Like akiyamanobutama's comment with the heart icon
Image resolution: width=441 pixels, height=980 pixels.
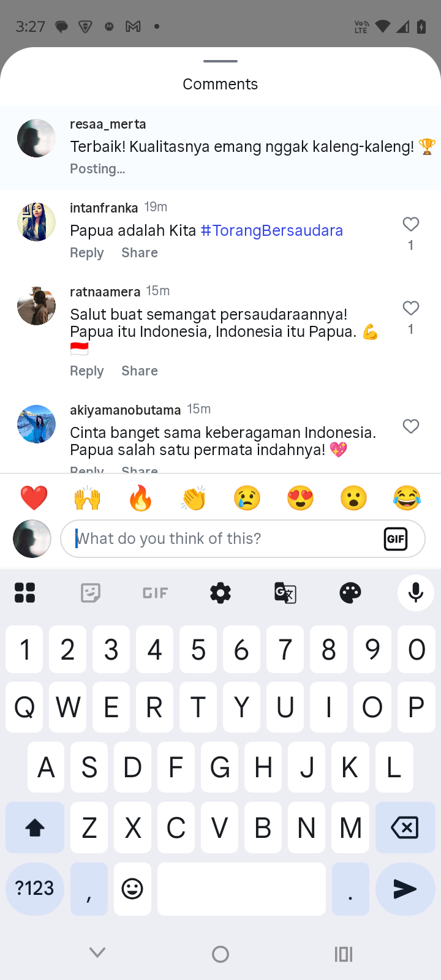(x=411, y=426)
